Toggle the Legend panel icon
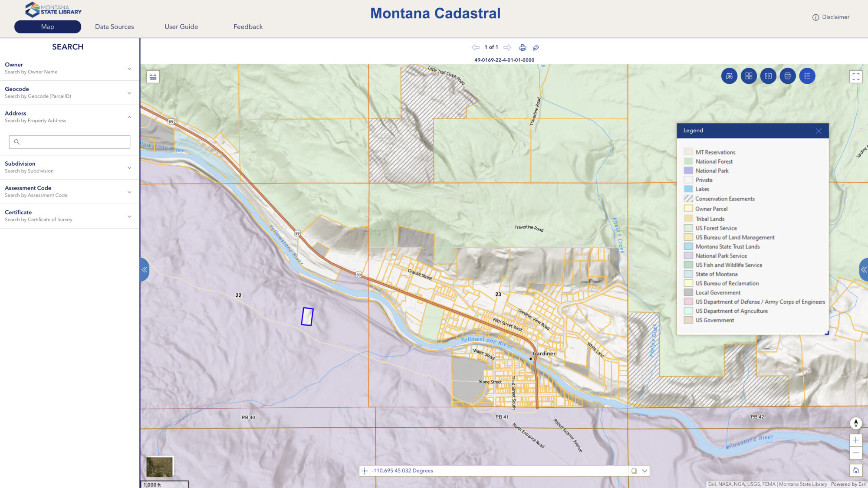Image resolution: width=868 pixels, height=488 pixels. click(806, 75)
